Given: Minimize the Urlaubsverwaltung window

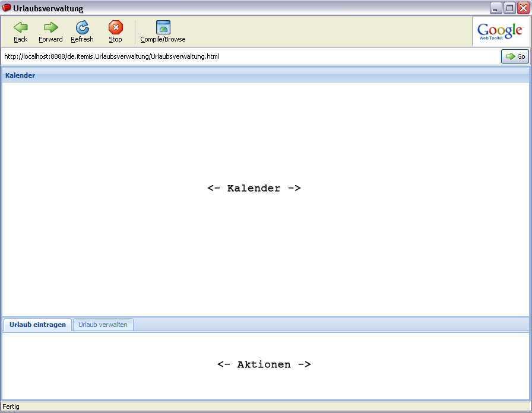Looking at the screenshot, I should [x=496, y=8].
